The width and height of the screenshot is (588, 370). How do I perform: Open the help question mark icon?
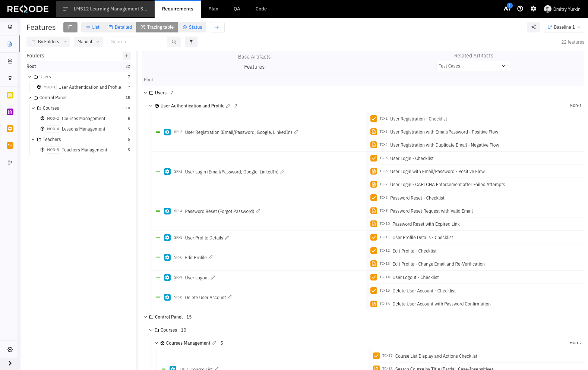pos(520,9)
